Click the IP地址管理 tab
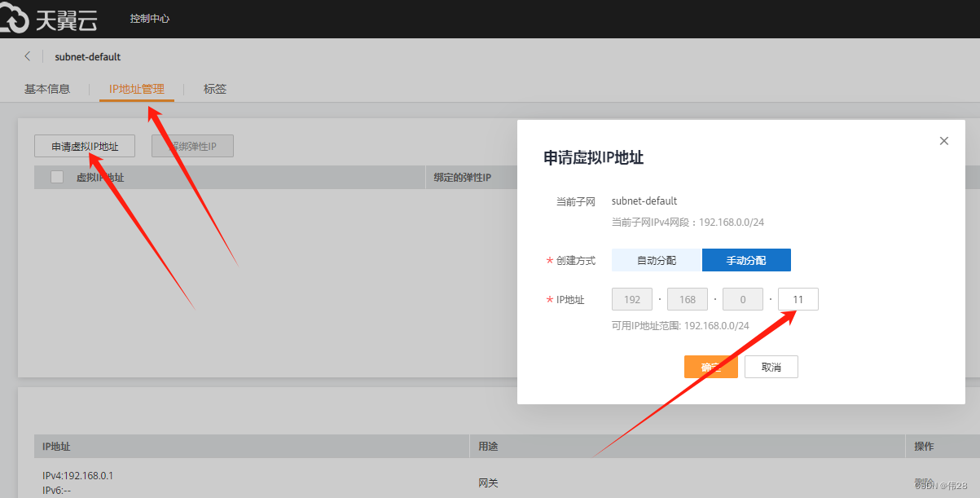Image resolution: width=980 pixels, height=498 pixels. tap(135, 89)
